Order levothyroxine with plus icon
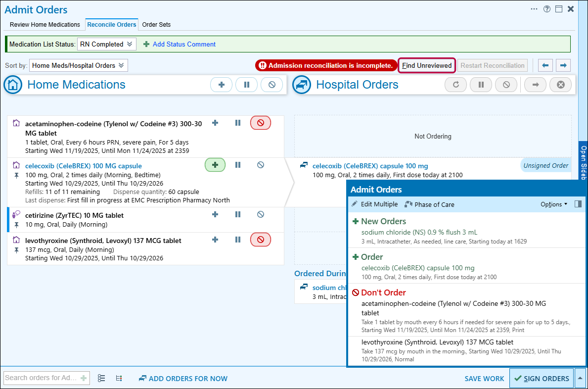Image resolution: width=588 pixels, height=389 pixels. [x=215, y=240]
